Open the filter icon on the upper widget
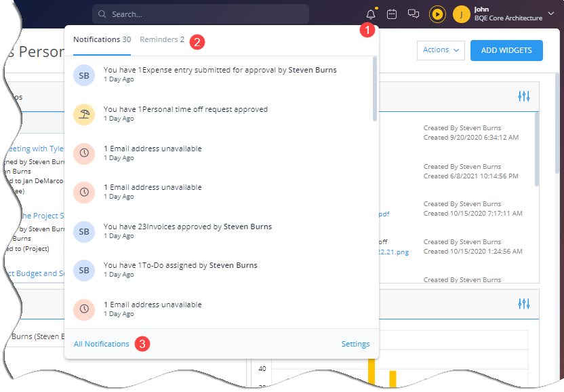This screenshot has height=392, width=564. [x=524, y=96]
